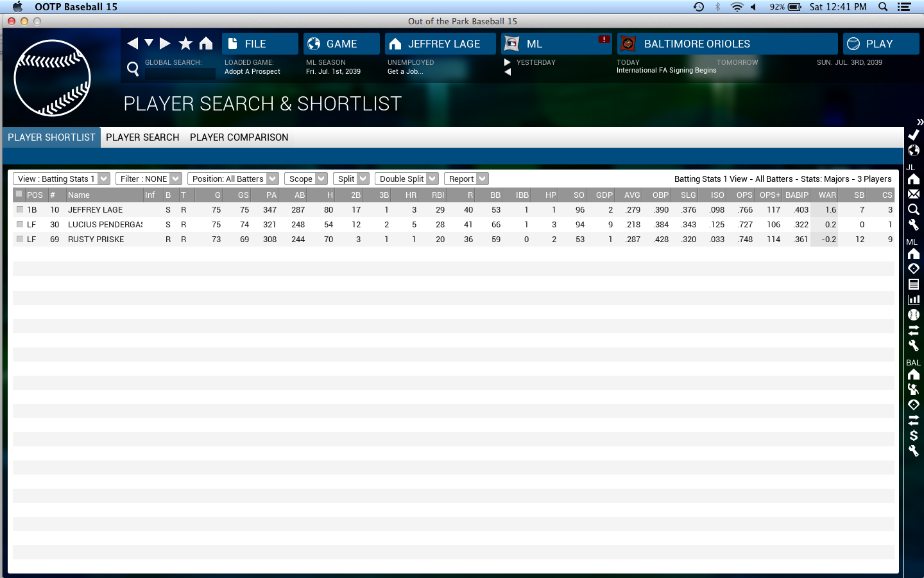Open macOS Spotlight search in menu bar

(883, 6)
